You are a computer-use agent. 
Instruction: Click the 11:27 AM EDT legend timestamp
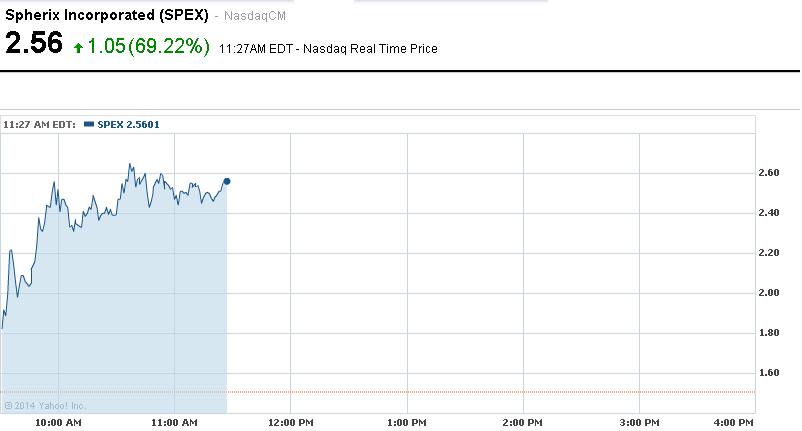(x=40, y=125)
